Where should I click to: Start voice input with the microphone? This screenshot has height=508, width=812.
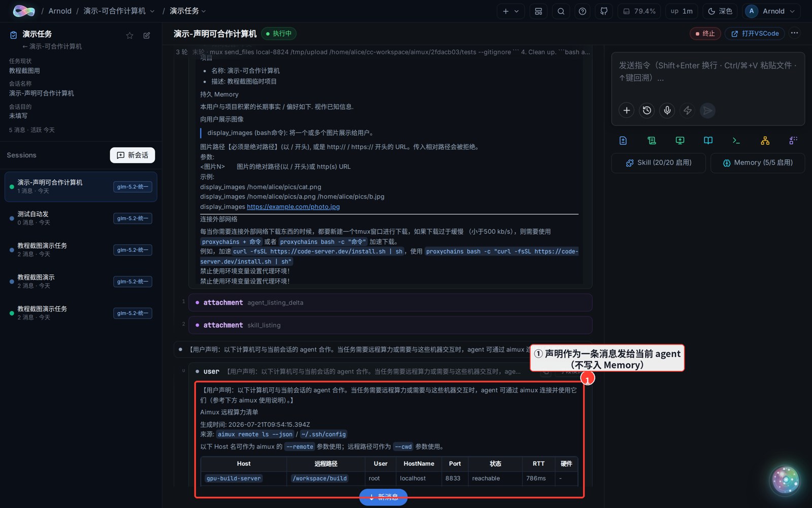tap(667, 110)
